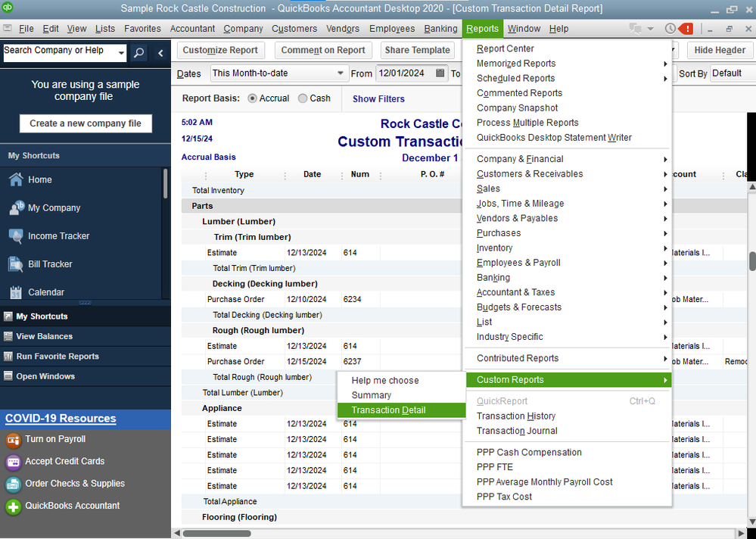Click Customize Report button
This screenshot has height=539, width=756.
click(x=220, y=50)
